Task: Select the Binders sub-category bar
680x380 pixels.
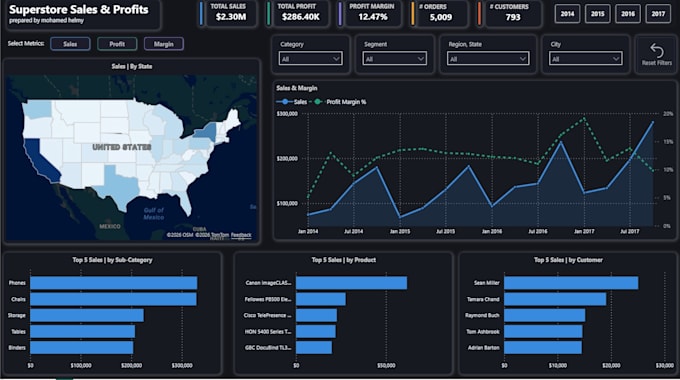Action: tap(82, 347)
